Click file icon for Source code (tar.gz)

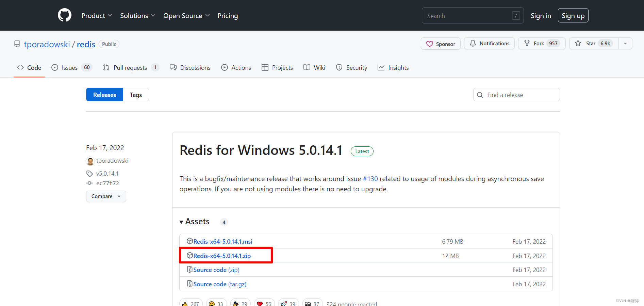[190, 284]
